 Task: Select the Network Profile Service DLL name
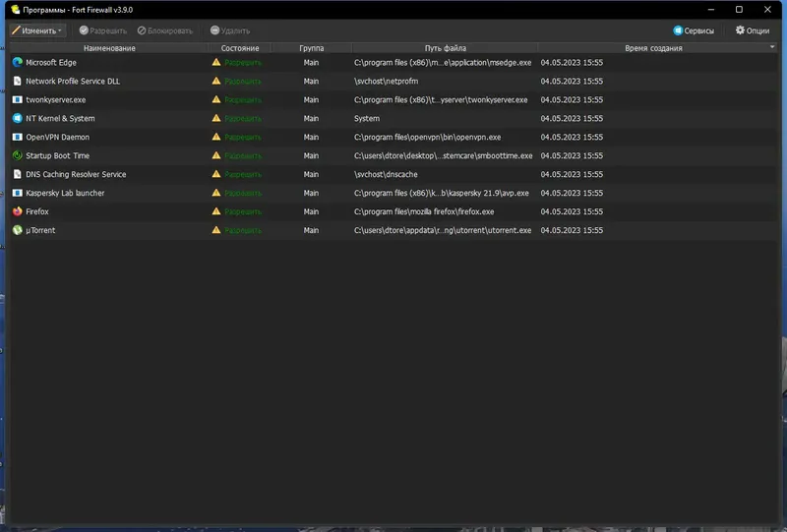pyautogui.click(x=73, y=82)
